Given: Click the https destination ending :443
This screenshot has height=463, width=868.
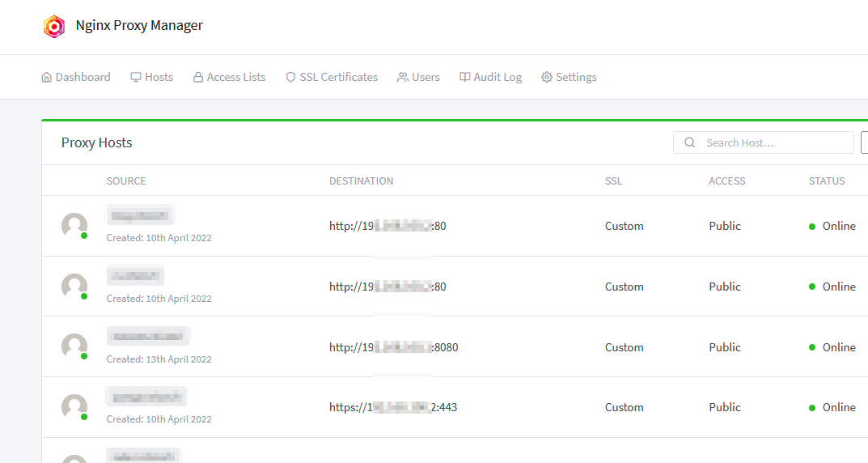Looking at the screenshot, I should pyautogui.click(x=393, y=407).
